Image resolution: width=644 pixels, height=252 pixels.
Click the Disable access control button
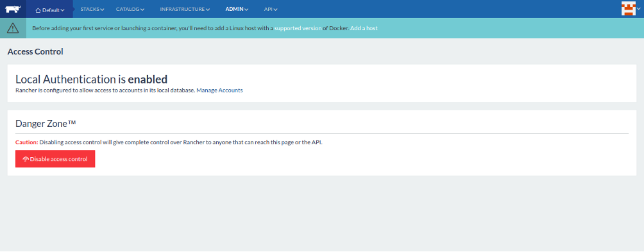55,159
